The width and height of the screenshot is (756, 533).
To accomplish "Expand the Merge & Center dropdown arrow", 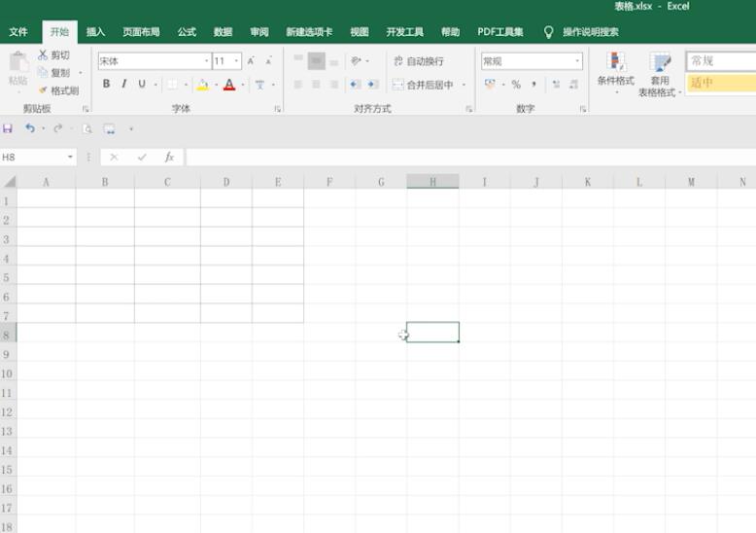I will point(464,85).
